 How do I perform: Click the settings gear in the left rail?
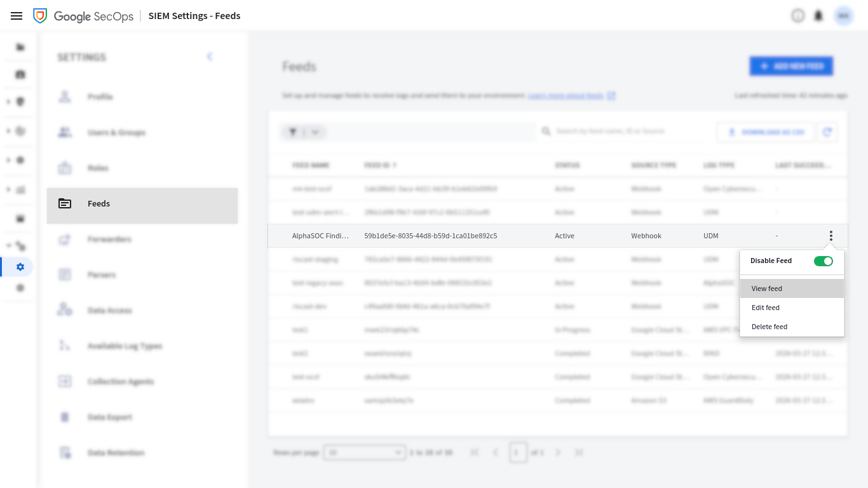point(19,267)
